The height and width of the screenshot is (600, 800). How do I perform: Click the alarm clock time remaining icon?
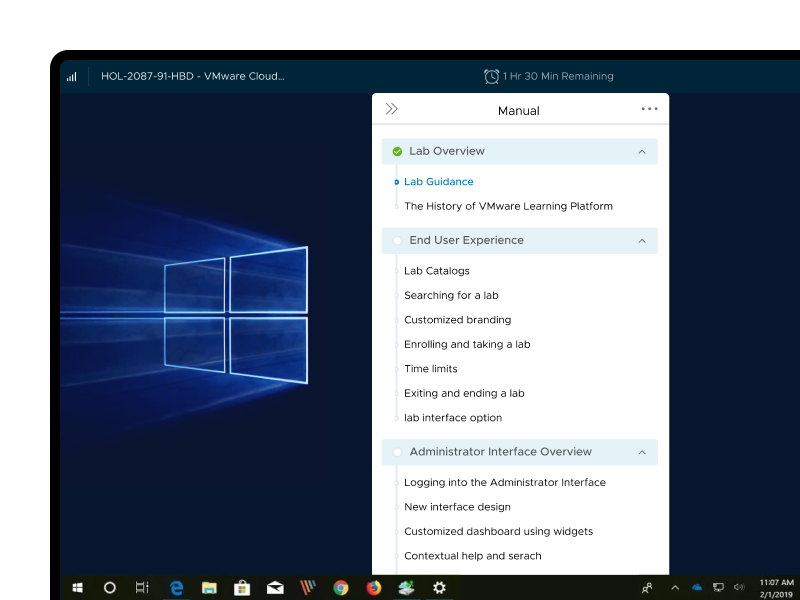pyautogui.click(x=491, y=76)
